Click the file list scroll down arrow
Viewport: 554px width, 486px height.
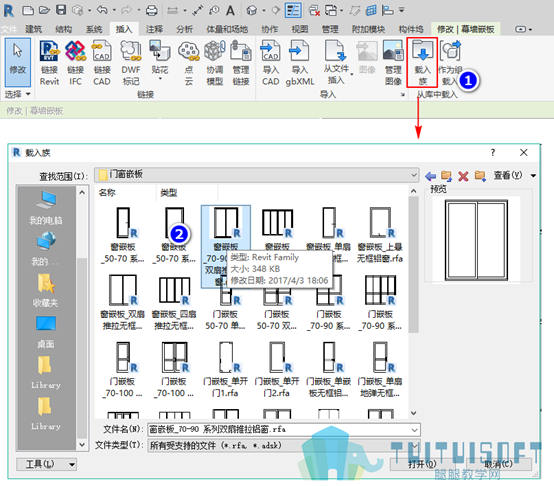pos(414,413)
